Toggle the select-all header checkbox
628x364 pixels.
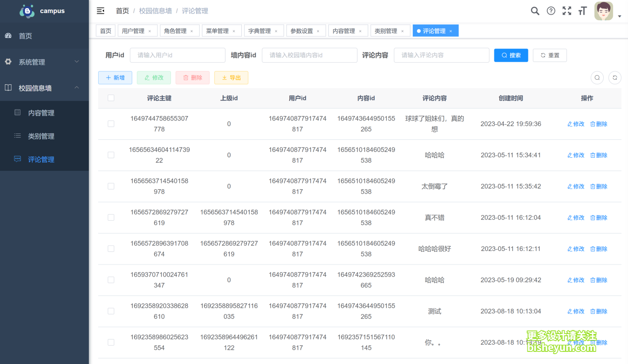pyautogui.click(x=111, y=98)
